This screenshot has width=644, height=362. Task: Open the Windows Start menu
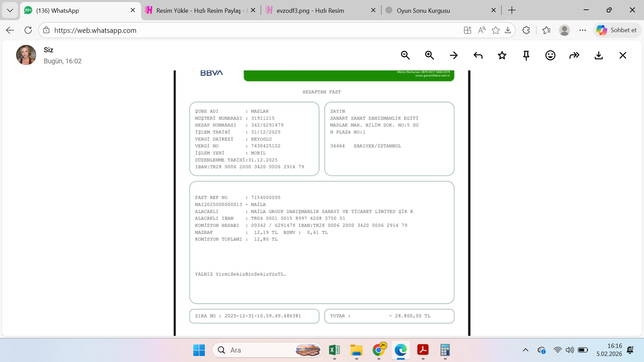point(199,350)
